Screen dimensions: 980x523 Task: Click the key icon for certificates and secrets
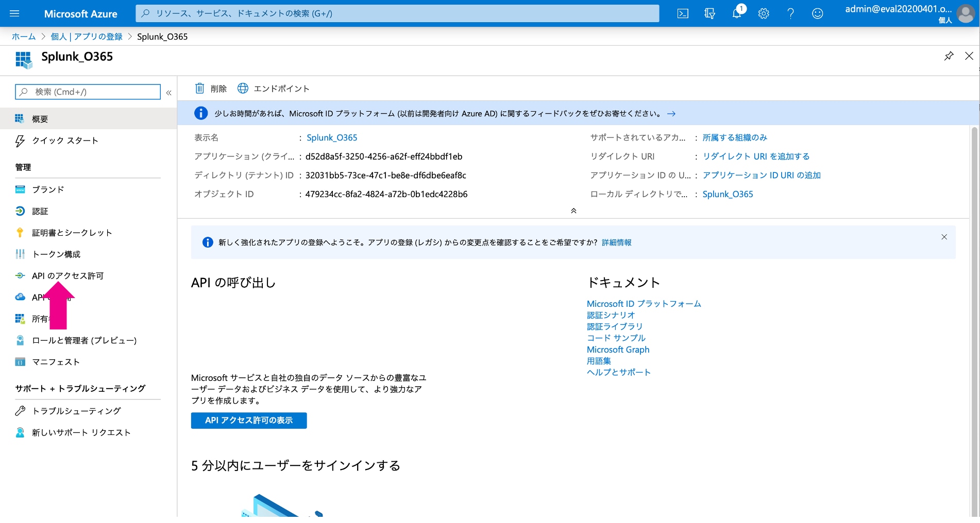[x=20, y=233]
